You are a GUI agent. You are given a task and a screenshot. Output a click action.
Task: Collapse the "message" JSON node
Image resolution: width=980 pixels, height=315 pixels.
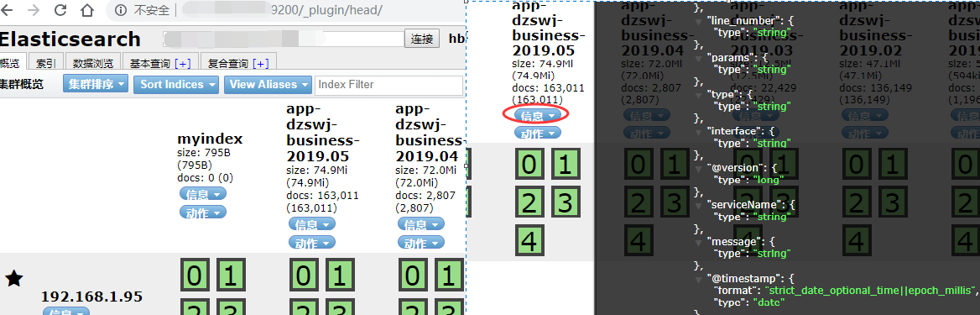tap(700, 242)
